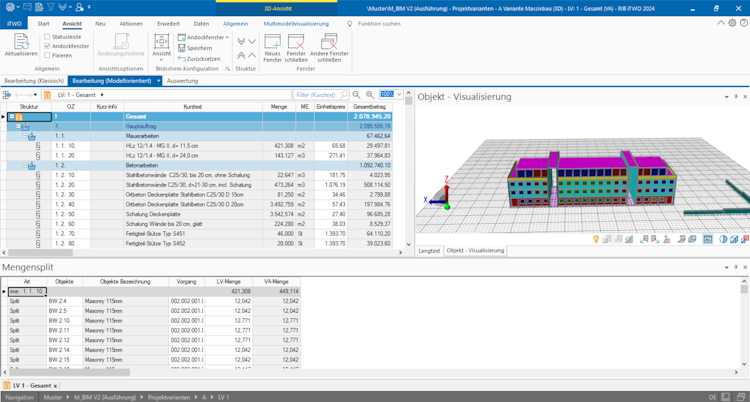Enable the Fixieren checkbox
Viewport: 750px width, 402px height.
pyautogui.click(x=47, y=56)
